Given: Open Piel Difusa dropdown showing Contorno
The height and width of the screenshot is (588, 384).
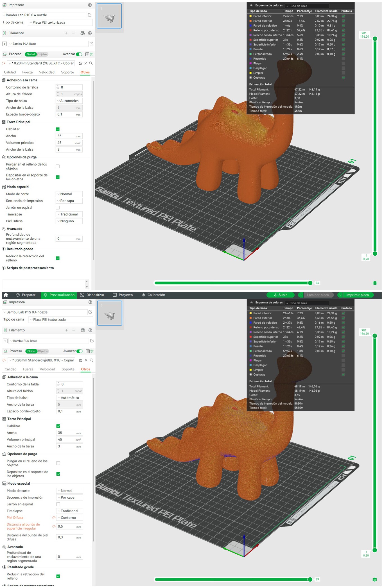Looking at the screenshot, I should point(69,517).
